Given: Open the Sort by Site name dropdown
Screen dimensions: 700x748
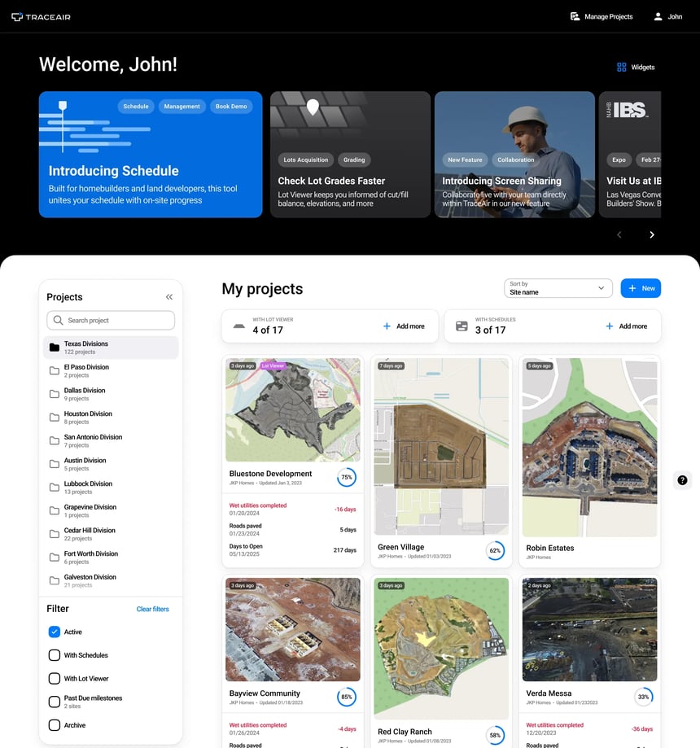Looking at the screenshot, I should pyautogui.click(x=558, y=287).
